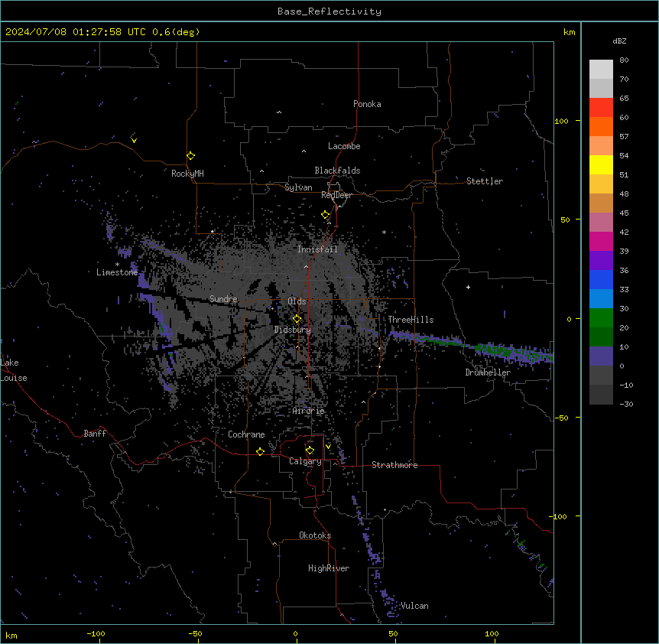
Task: Click the -30 value on the dBZ legend
Action: pos(626,405)
